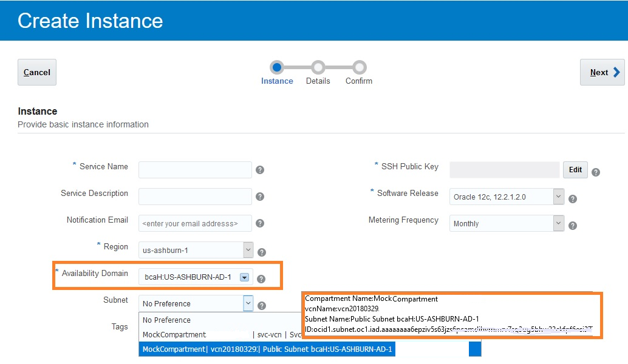Open the Region dropdown
The width and height of the screenshot is (628, 364).
(x=248, y=250)
